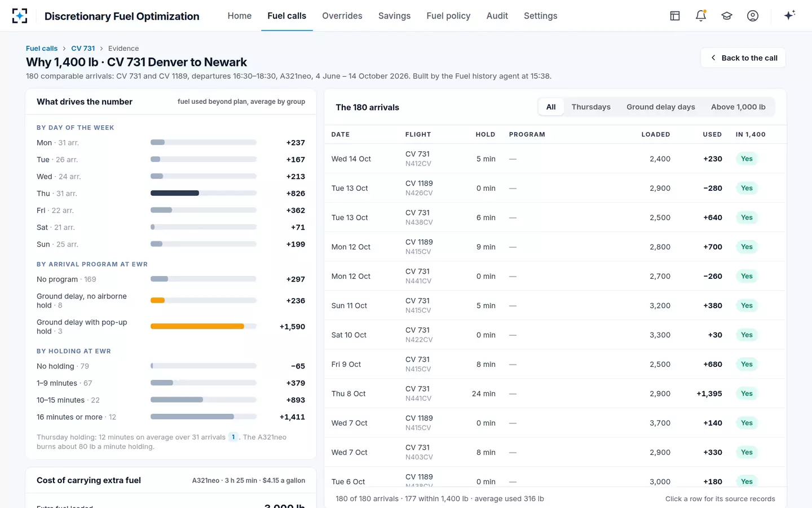Open the Fuel policy tab

point(449,16)
